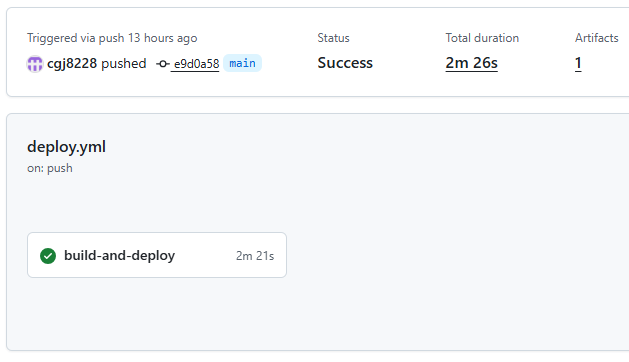Click the git commit icon beside e9d0a58
Viewport: 629px width, 362px height.
point(163,64)
